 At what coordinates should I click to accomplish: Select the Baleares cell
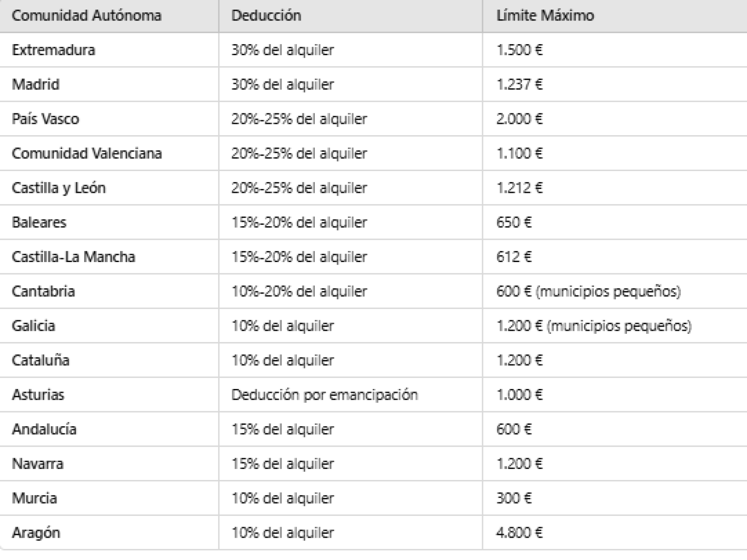pyautogui.click(x=39, y=222)
